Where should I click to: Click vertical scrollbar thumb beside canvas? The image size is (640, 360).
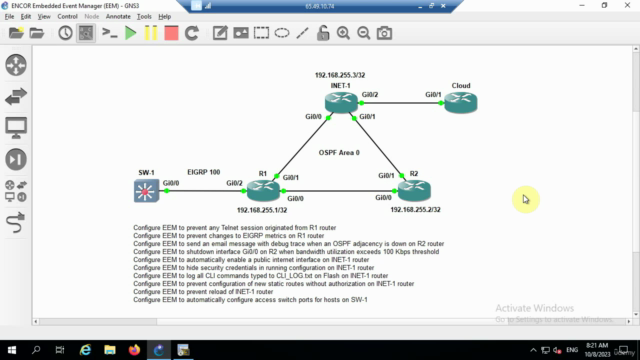pyautogui.click(x=636, y=82)
